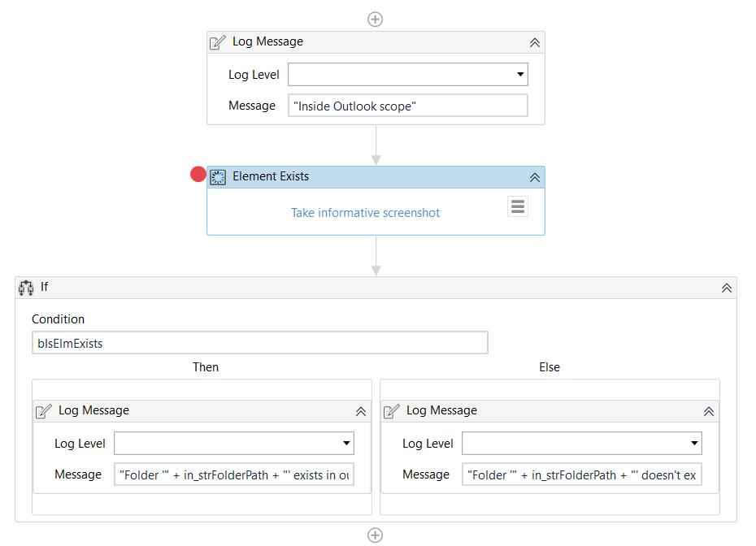The width and height of the screenshot is (756, 546).
Task: Open Log Level dropdown in Then branch
Action: click(x=346, y=444)
